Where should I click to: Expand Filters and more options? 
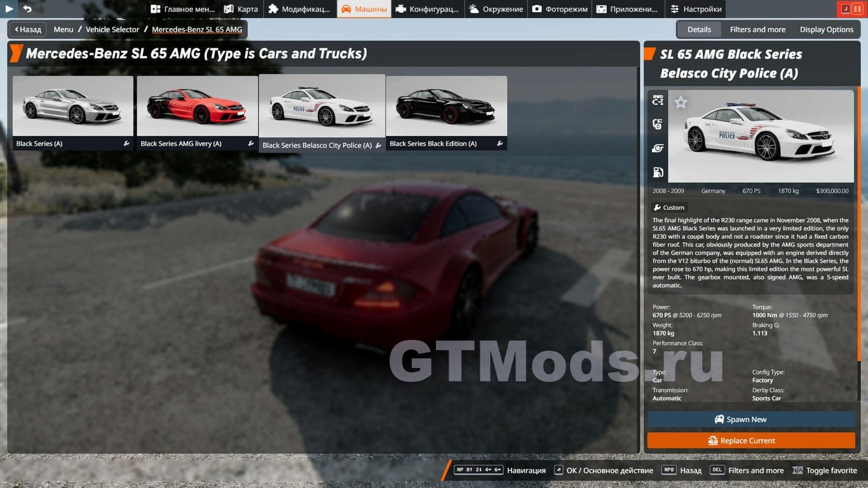coord(757,29)
